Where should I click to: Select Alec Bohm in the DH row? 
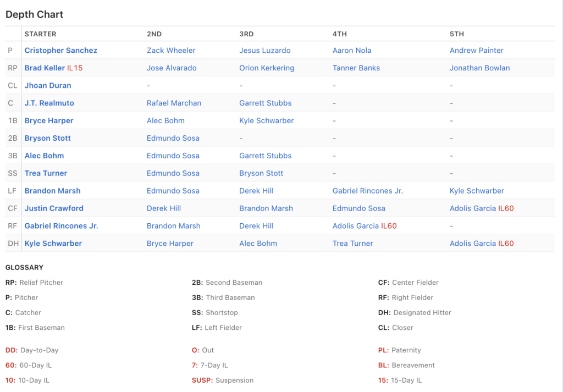point(258,244)
